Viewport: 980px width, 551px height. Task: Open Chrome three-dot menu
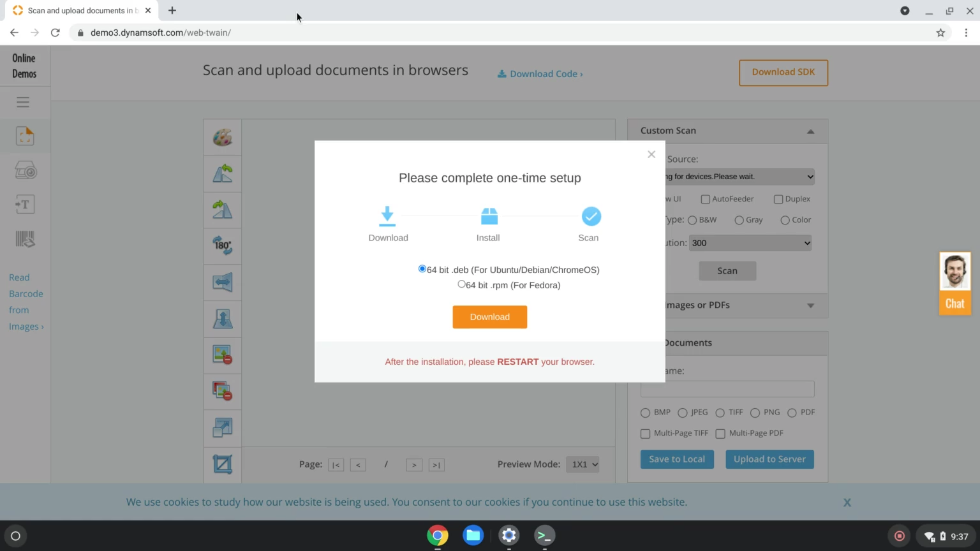[966, 33]
